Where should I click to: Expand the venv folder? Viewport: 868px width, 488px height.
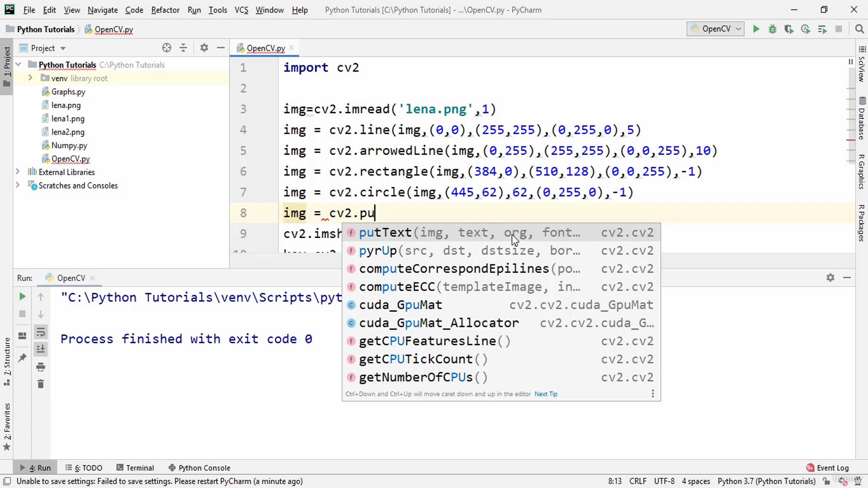tap(30, 78)
